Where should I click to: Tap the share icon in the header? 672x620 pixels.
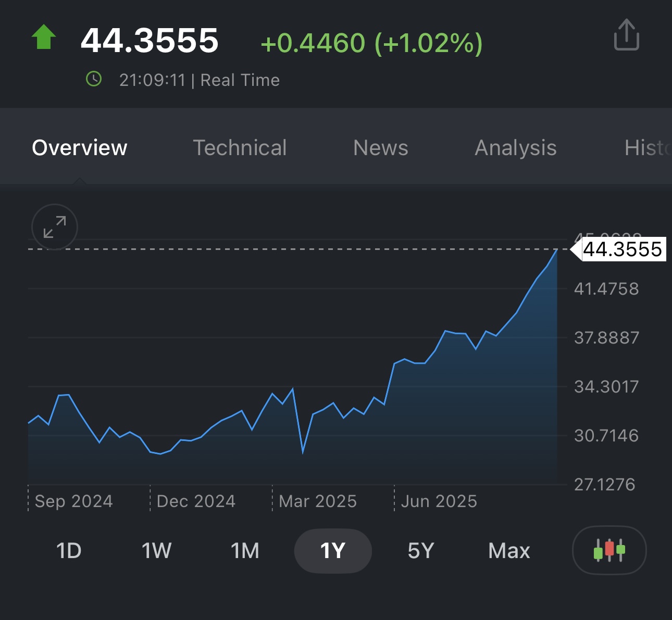(x=626, y=35)
